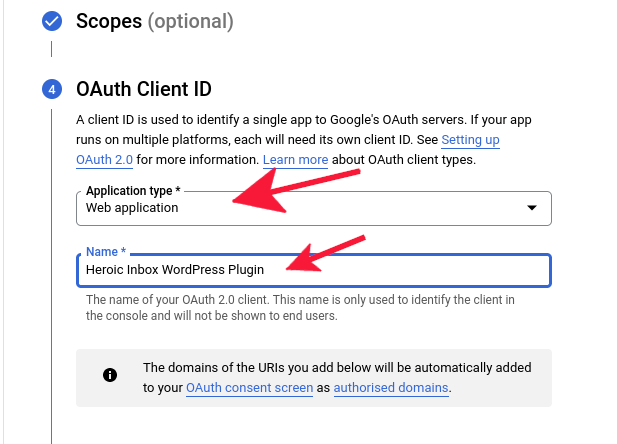Click the Name input field
The image size is (617, 444).
(x=314, y=270)
